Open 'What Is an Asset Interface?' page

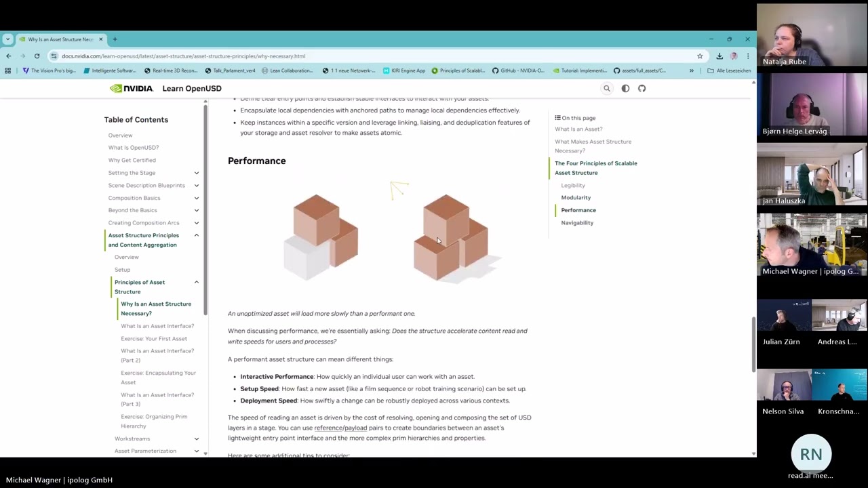click(x=157, y=326)
